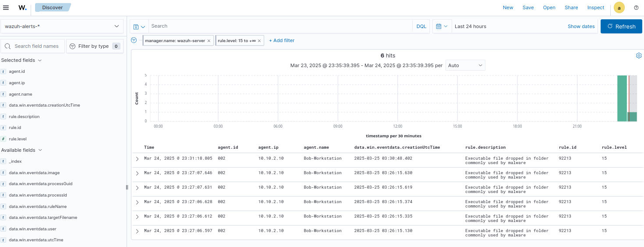Click the Wazuh logo icon
This screenshot has width=644, height=247.
coord(22,7)
